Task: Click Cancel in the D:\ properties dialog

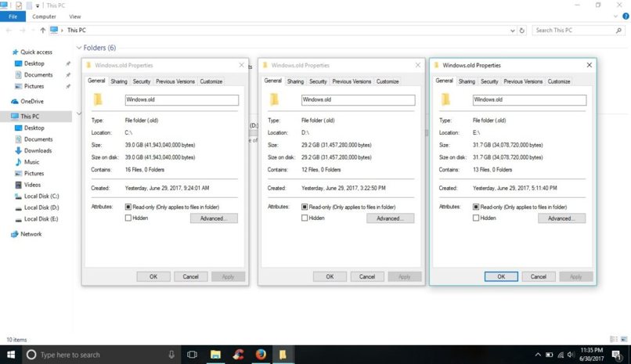Action: pos(367,277)
